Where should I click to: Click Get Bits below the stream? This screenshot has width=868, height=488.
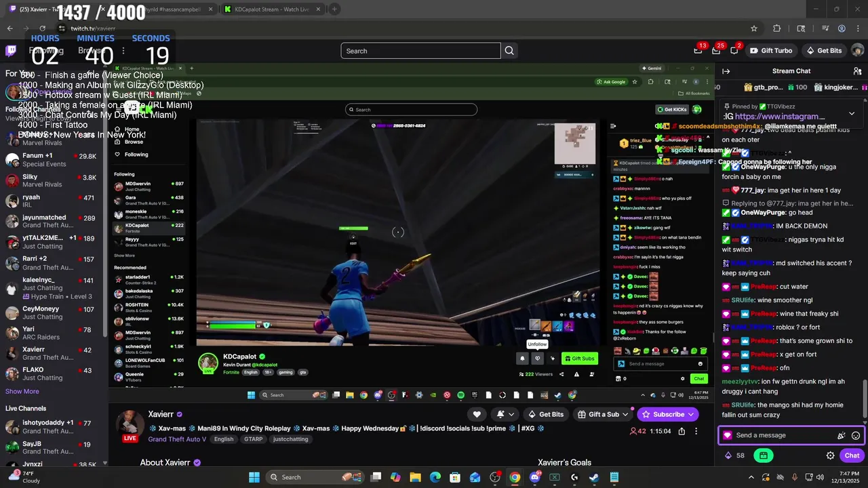[x=546, y=414]
